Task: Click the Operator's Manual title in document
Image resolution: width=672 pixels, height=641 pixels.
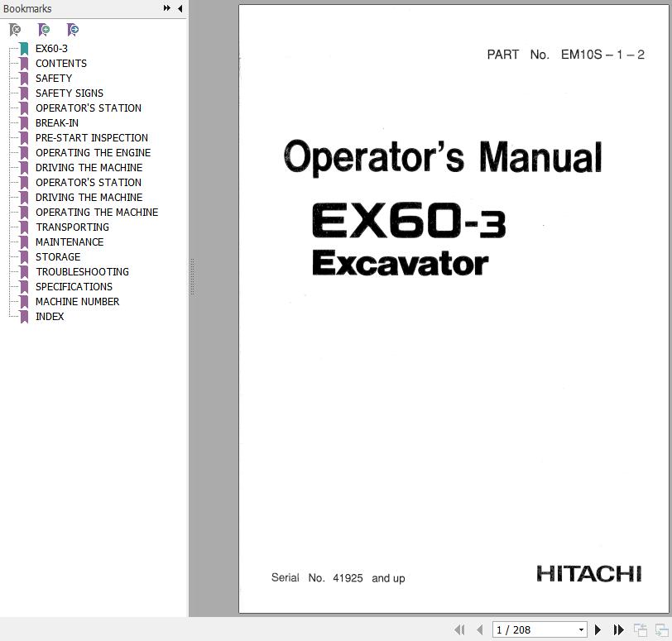Action: pyautogui.click(x=443, y=158)
